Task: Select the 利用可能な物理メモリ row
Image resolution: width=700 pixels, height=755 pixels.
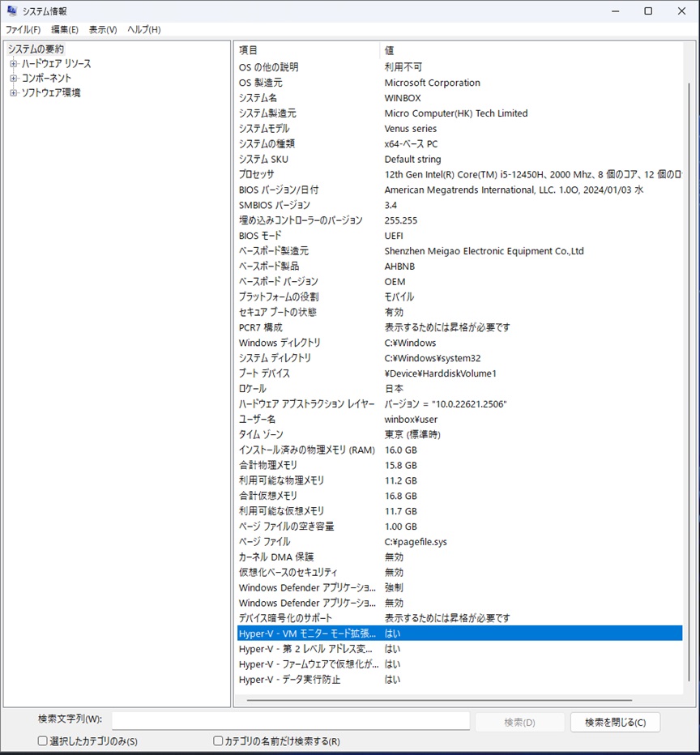Action: point(459,480)
